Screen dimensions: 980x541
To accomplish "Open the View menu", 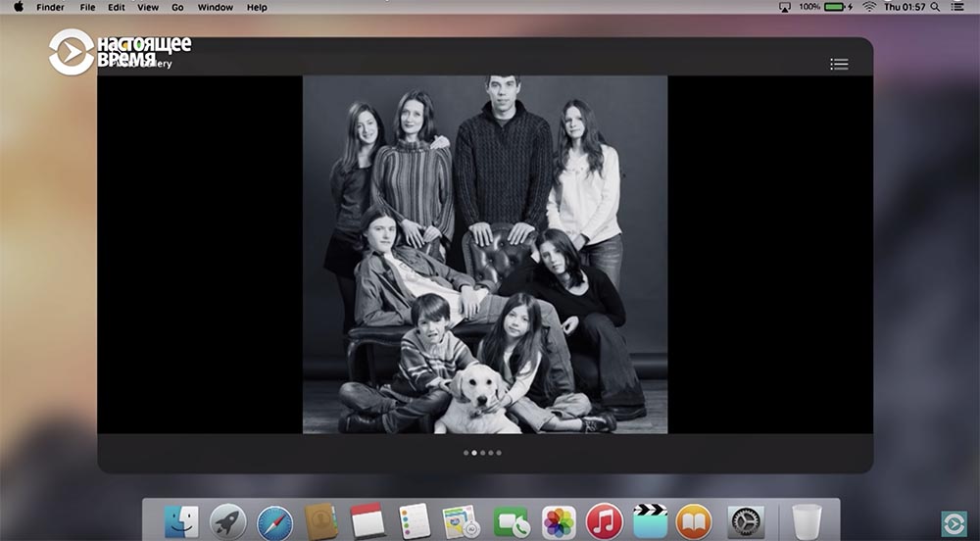I will pyautogui.click(x=148, y=8).
